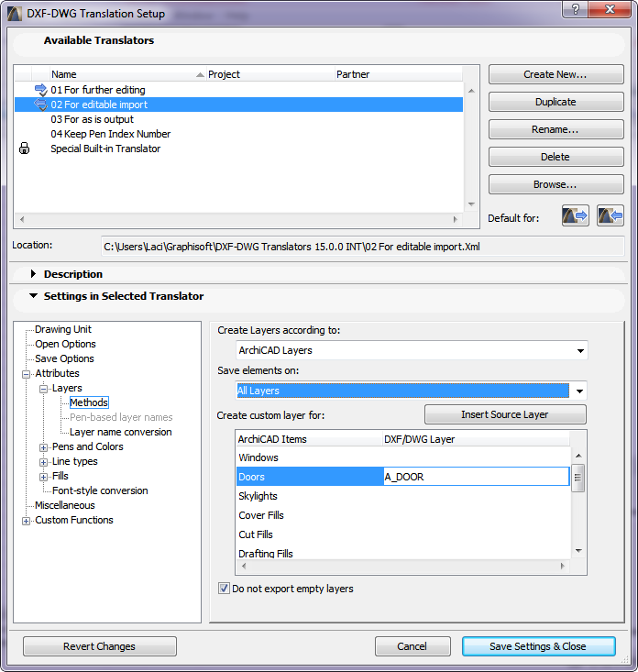Select Cover Fills row in custom layer list
Screen dimensions: 638x672
click(403, 515)
